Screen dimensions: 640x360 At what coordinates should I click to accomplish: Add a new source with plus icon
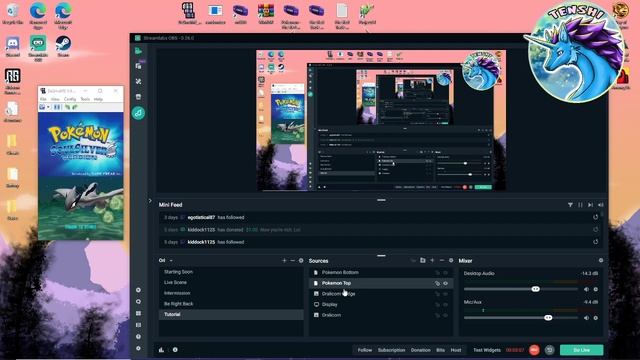(x=432, y=260)
